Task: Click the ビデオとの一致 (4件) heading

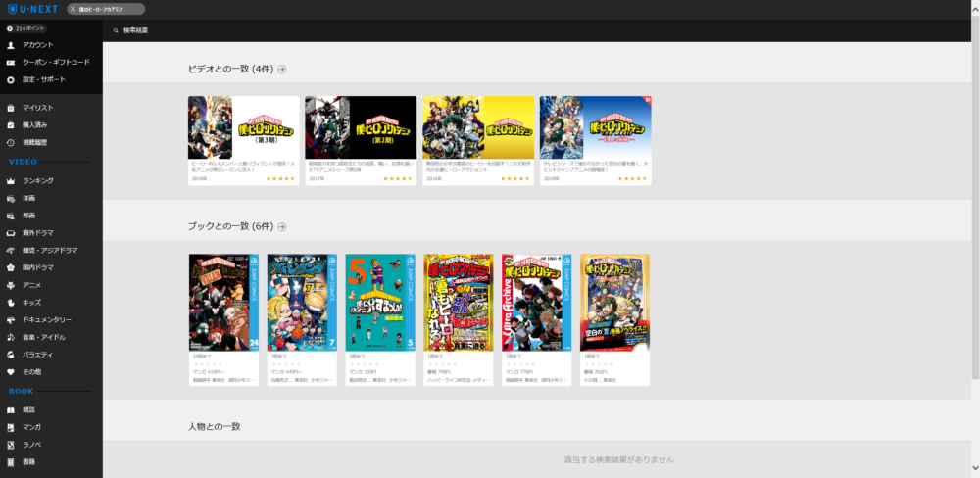Action: pyautogui.click(x=230, y=70)
